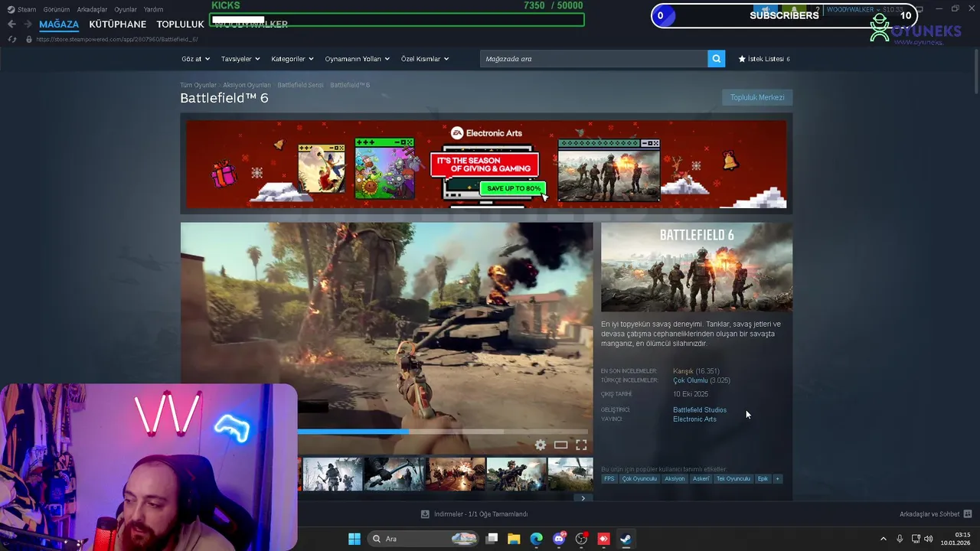Select the FPS tag

pos(609,479)
